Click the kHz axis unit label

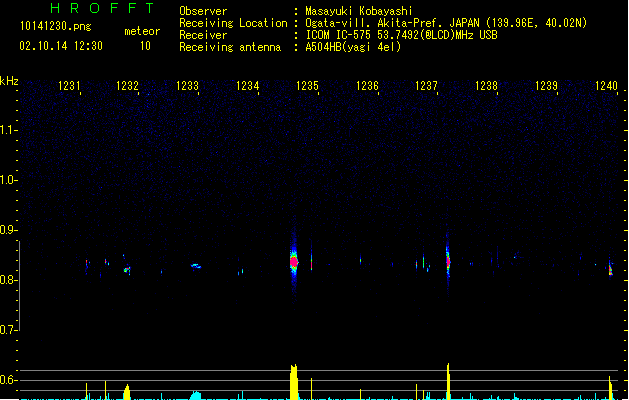[x=9, y=81]
